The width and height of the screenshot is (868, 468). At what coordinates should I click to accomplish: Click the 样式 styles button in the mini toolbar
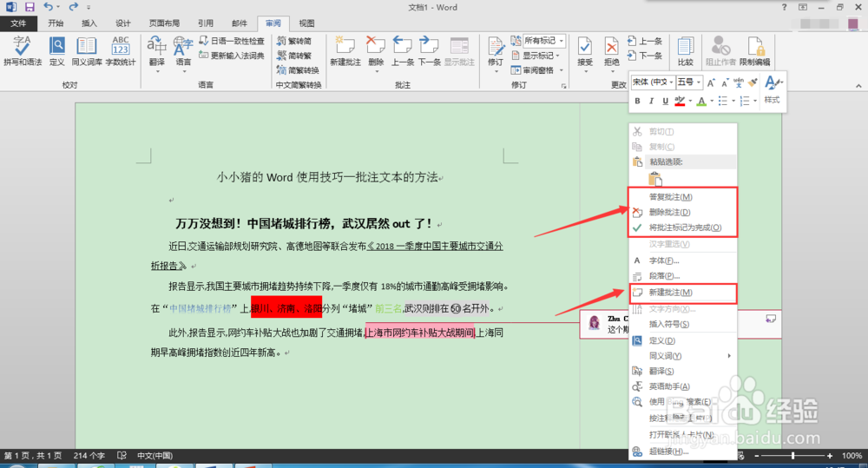coord(773,89)
